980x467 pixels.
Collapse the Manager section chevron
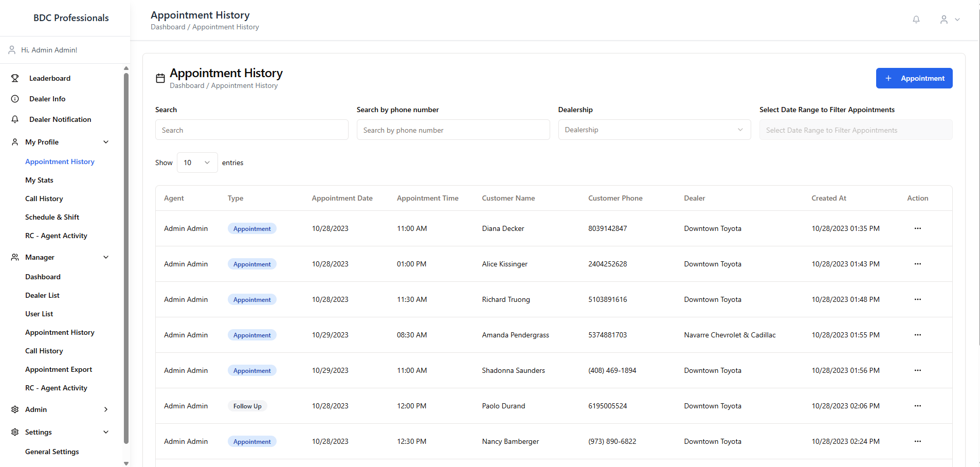(106, 257)
